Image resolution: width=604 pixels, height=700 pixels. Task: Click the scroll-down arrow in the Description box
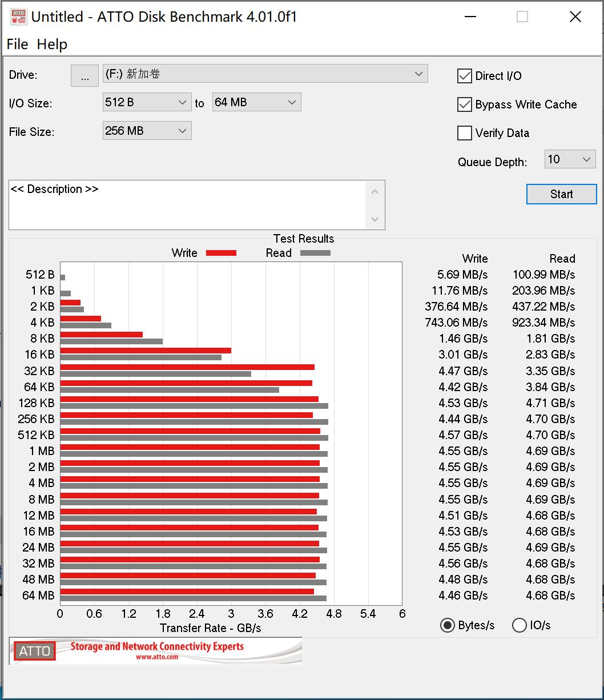click(x=375, y=219)
